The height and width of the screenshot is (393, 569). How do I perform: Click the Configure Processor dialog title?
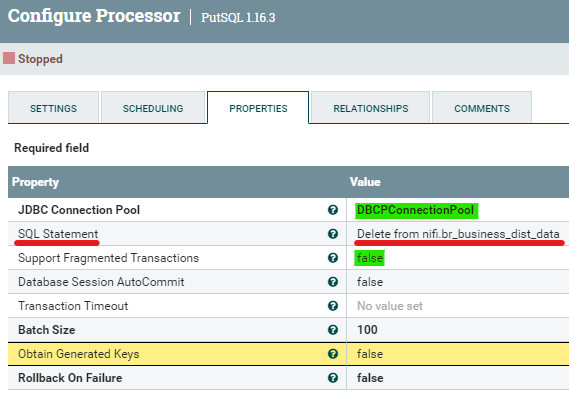pyautogui.click(x=94, y=17)
